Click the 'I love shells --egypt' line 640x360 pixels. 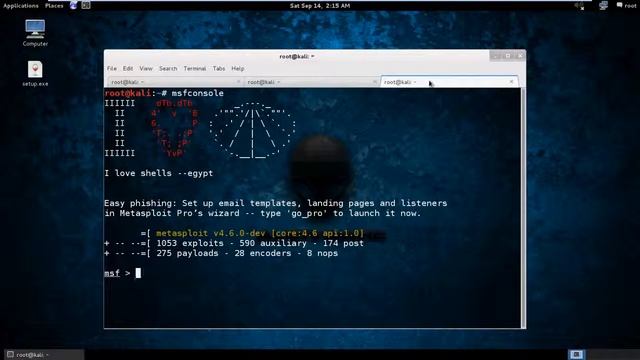[158, 173]
